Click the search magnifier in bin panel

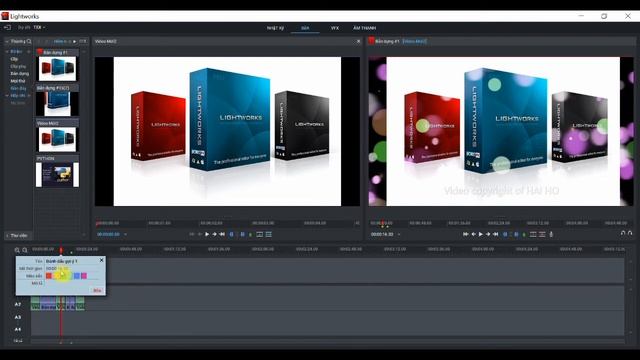click(29, 41)
